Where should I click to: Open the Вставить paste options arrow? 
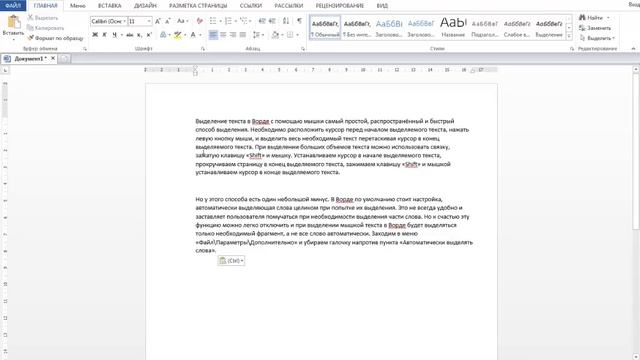[x=13, y=40]
